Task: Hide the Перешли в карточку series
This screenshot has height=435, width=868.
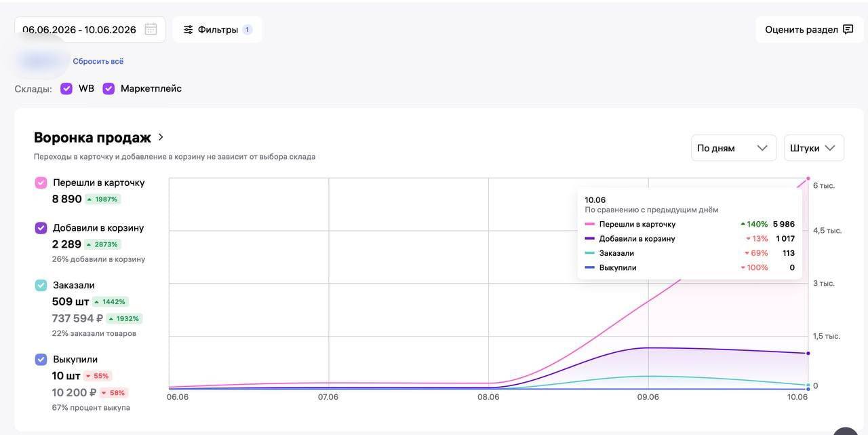Action: click(x=41, y=183)
